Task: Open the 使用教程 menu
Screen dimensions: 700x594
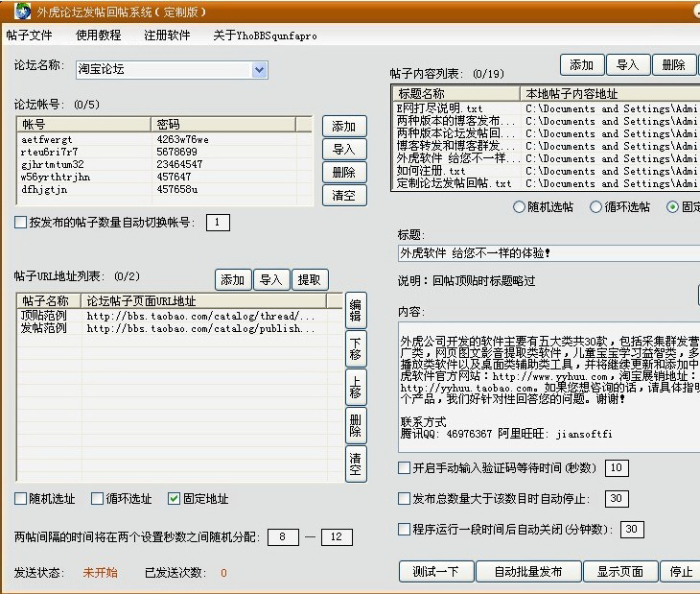Action: (x=99, y=36)
